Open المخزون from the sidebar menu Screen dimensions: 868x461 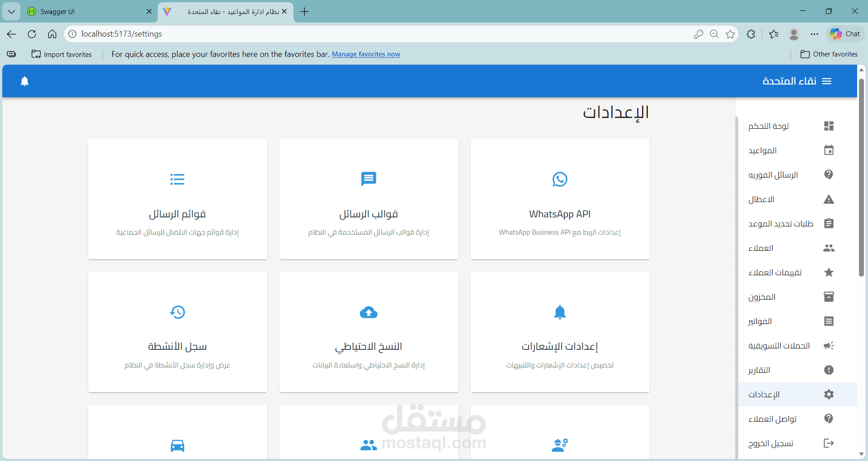pos(797,297)
